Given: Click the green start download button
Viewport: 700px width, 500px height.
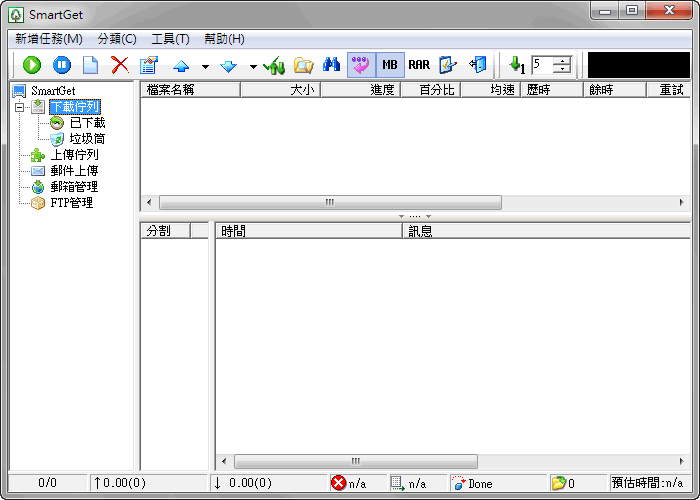Looking at the screenshot, I should click(x=31, y=65).
